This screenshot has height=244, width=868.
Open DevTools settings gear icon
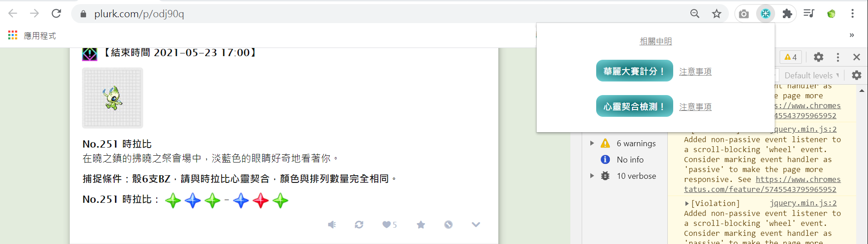[818, 57]
